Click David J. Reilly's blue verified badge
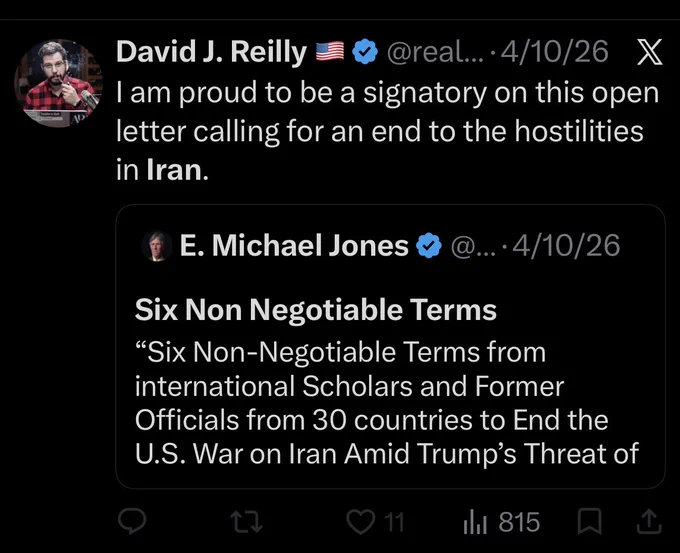This screenshot has height=553, width=680. coord(365,52)
